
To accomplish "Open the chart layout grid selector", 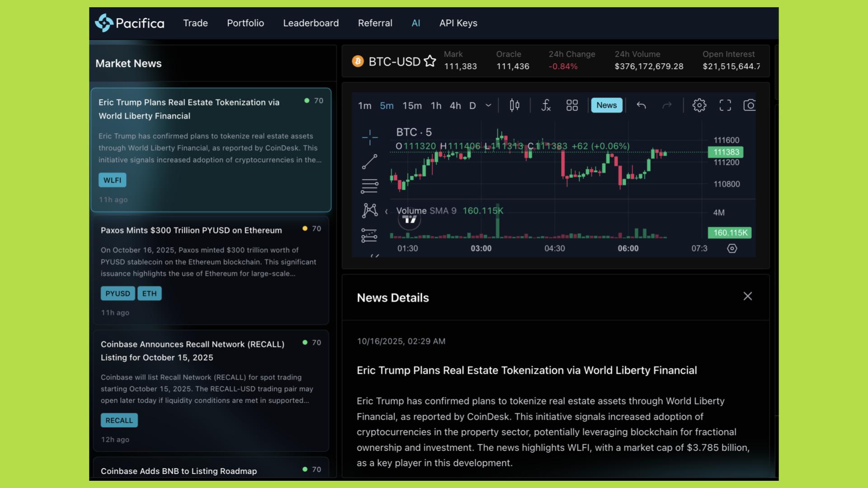I will (x=572, y=105).
